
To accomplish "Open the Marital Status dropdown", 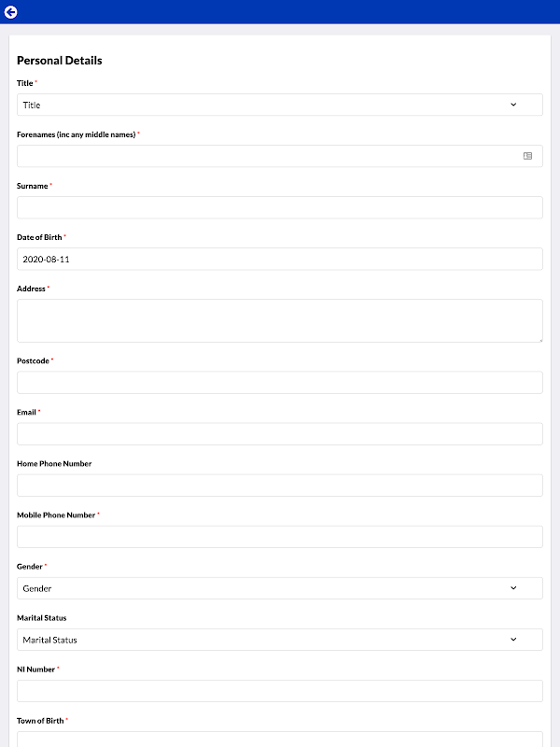I will point(280,640).
